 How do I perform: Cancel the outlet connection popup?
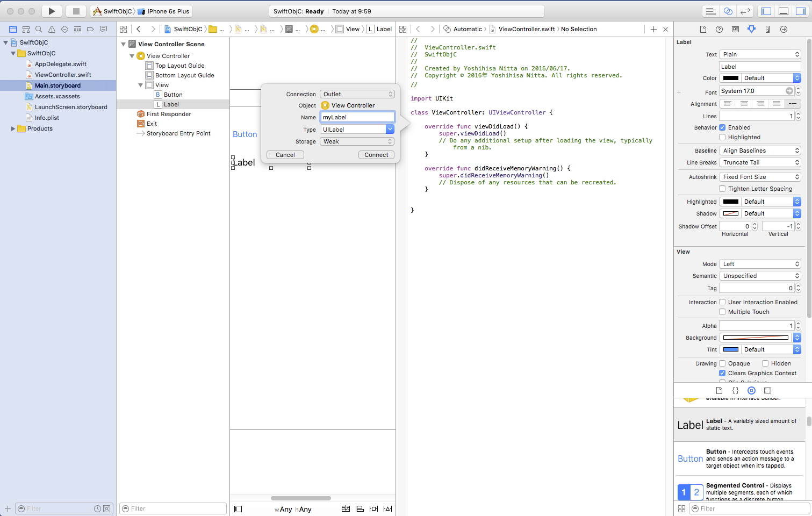pos(285,155)
